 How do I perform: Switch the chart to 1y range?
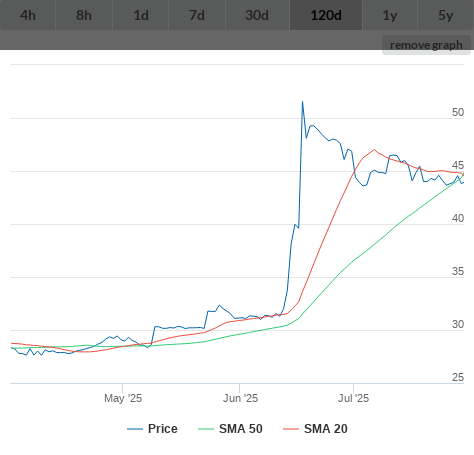(x=390, y=15)
